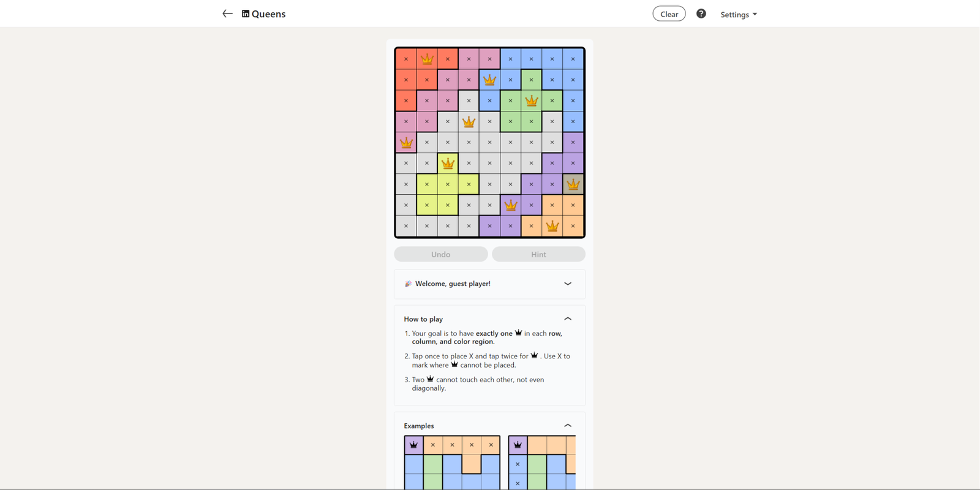Collapse the Examples section
This screenshot has height=490, width=980.
tap(568, 426)
